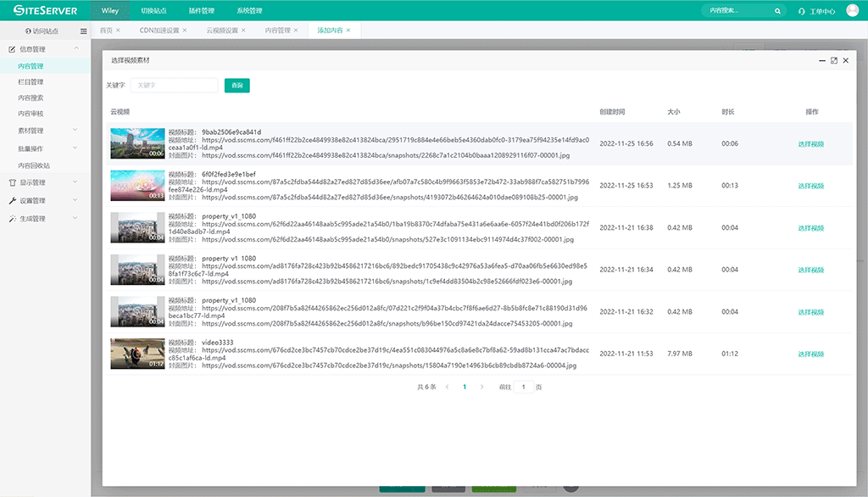Expand the 设置管理 sidebar section
868x497 pixels.
[75, 200]
